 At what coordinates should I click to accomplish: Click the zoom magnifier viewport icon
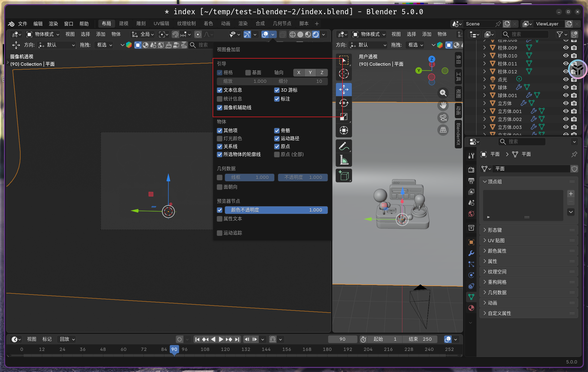[x=443, y=93]
